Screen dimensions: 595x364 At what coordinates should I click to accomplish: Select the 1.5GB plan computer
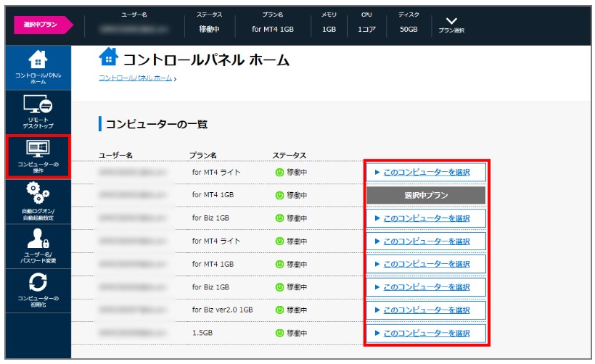coord(425,333)
